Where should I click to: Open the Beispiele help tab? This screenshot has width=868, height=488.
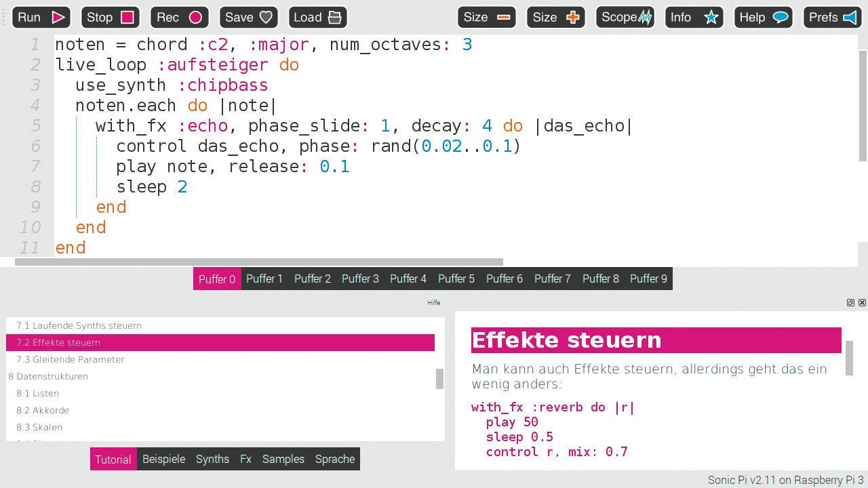pos(163,459)
